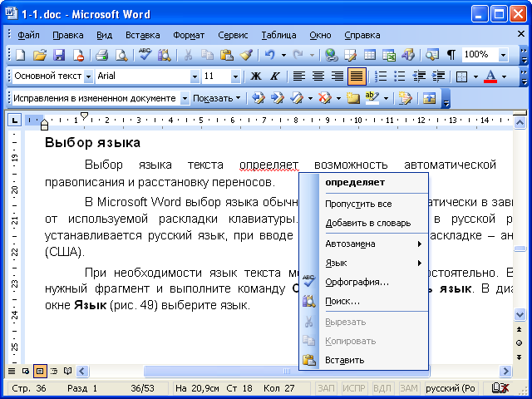Toggle ЗАП macro recording indicator
The width and height of the screenshot is (532, 399).
(x=326, y=388)
